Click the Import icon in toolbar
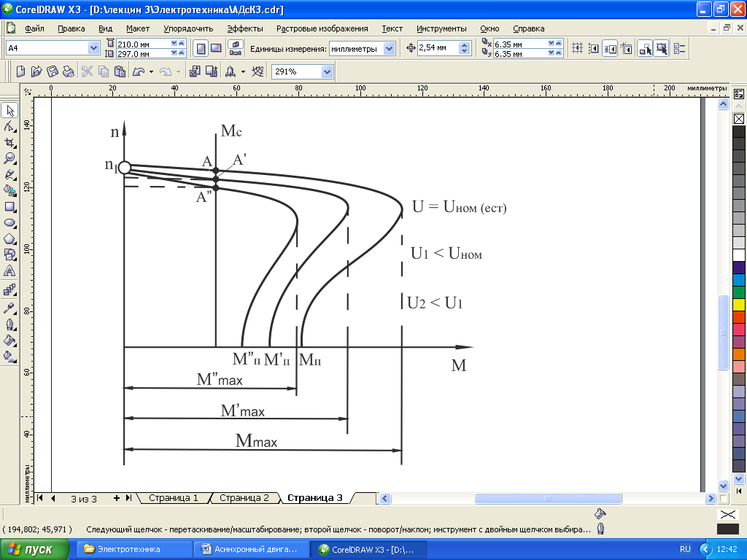The height and width of the screenshot is (560, 747). (x=194, y=71)
